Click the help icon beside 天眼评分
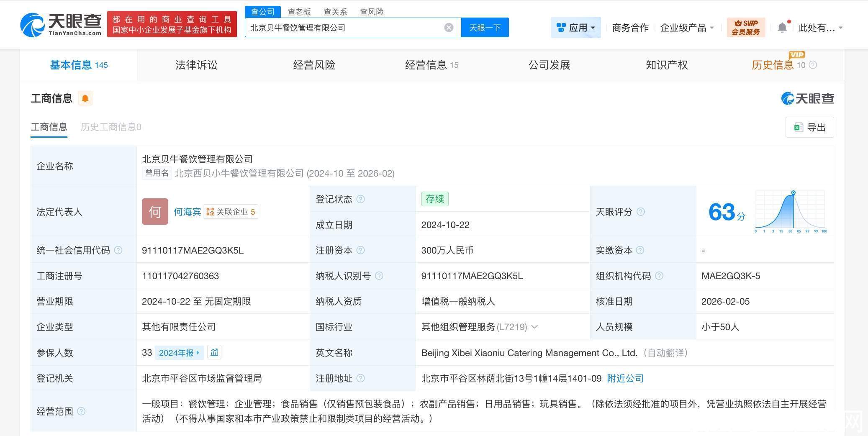 tap(640, 212)
